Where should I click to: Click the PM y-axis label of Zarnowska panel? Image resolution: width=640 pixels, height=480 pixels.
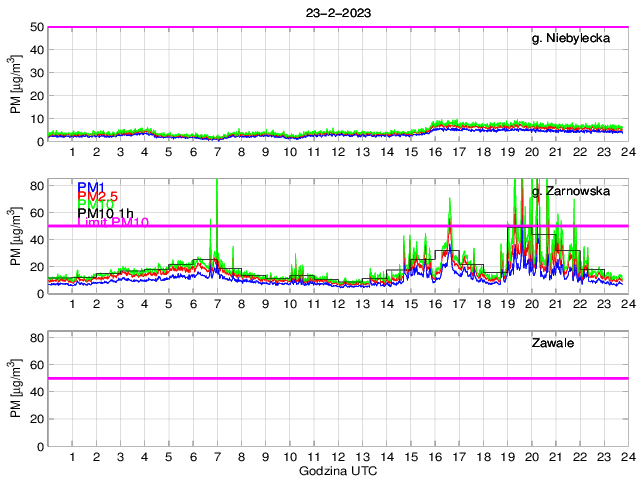[16, 239]
